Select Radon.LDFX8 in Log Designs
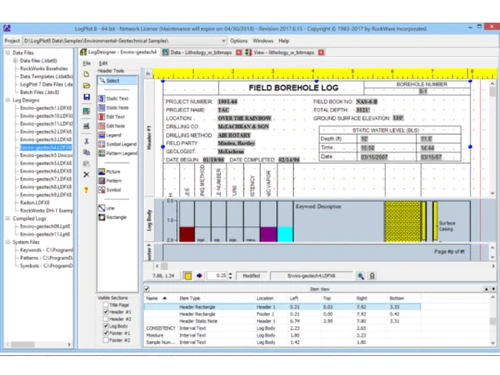 coord(35,203)
